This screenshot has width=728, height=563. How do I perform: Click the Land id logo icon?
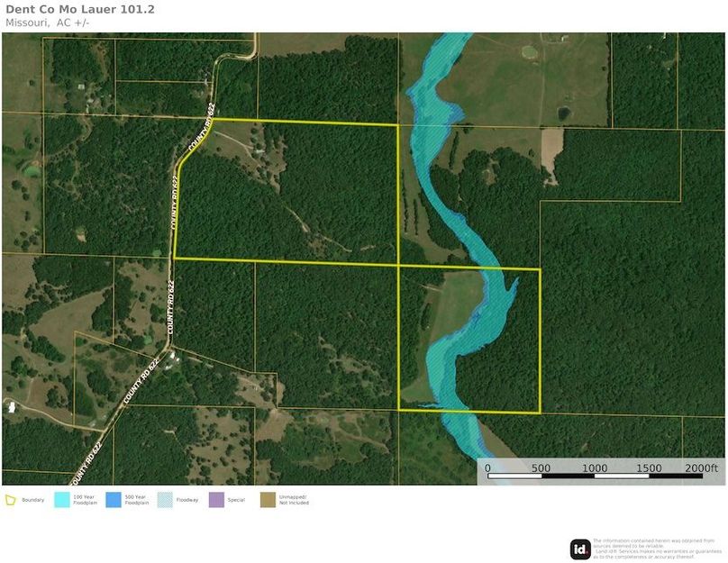580,549
